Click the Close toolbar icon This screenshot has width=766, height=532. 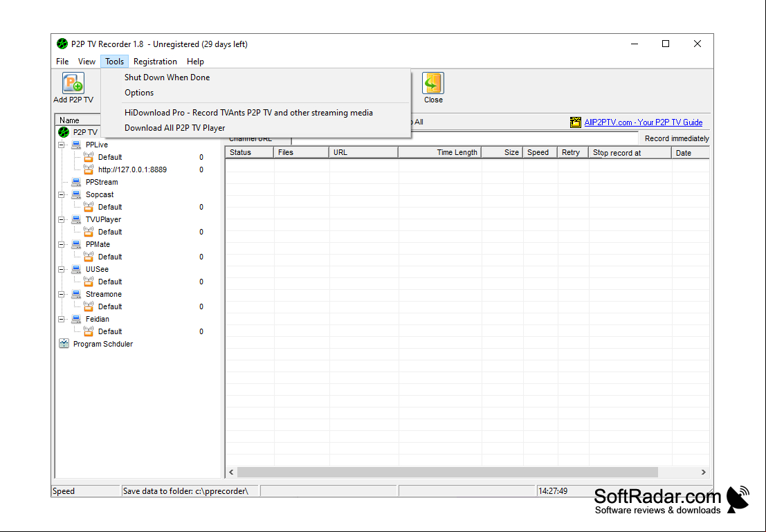pos(433,83)
